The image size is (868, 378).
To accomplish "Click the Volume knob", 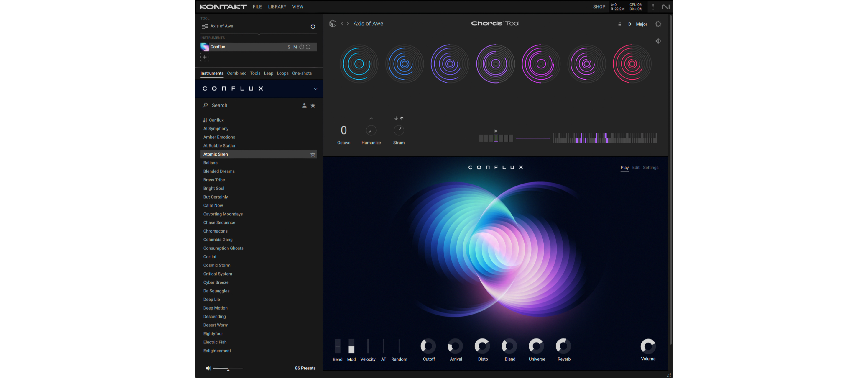I will coord(648,346).
